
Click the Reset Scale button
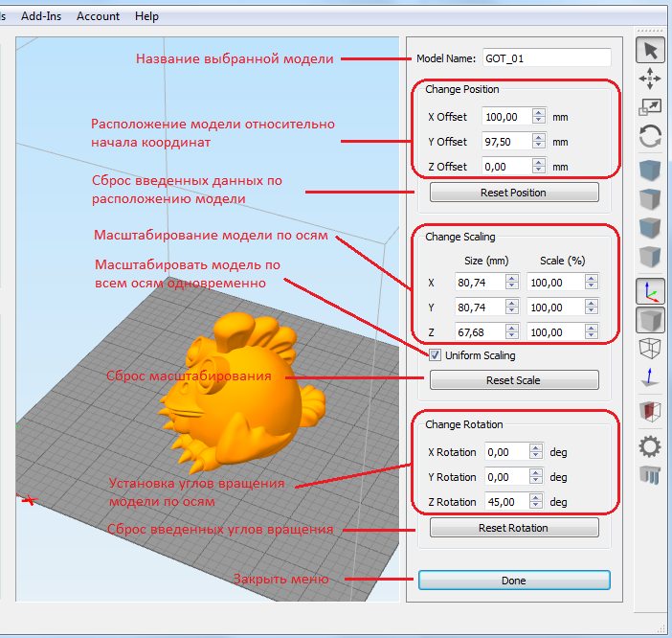(x=514, y=380)
